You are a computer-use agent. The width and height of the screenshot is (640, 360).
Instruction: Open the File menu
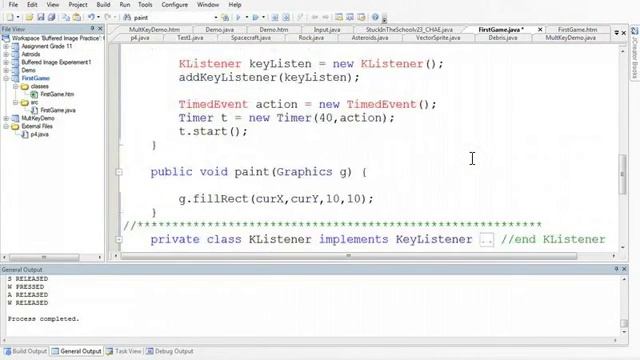point(13,5)
